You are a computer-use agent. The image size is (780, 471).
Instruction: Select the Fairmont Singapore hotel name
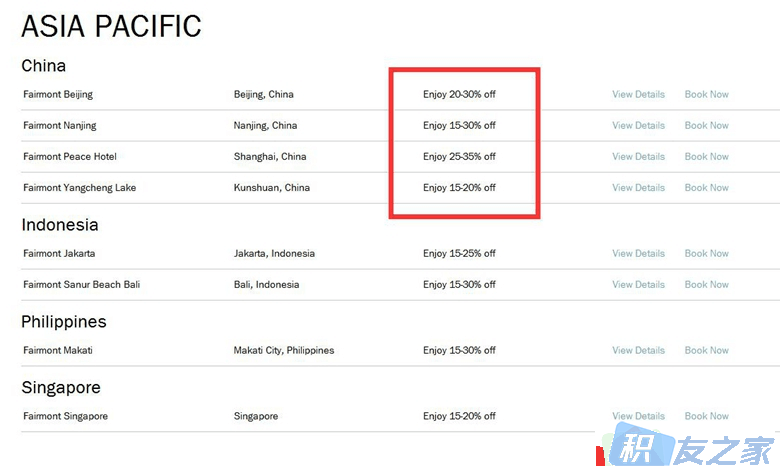pos(65,416)
